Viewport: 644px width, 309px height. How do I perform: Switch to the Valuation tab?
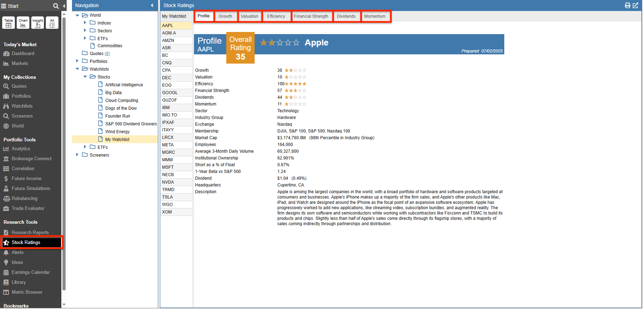tap(249, 16)
